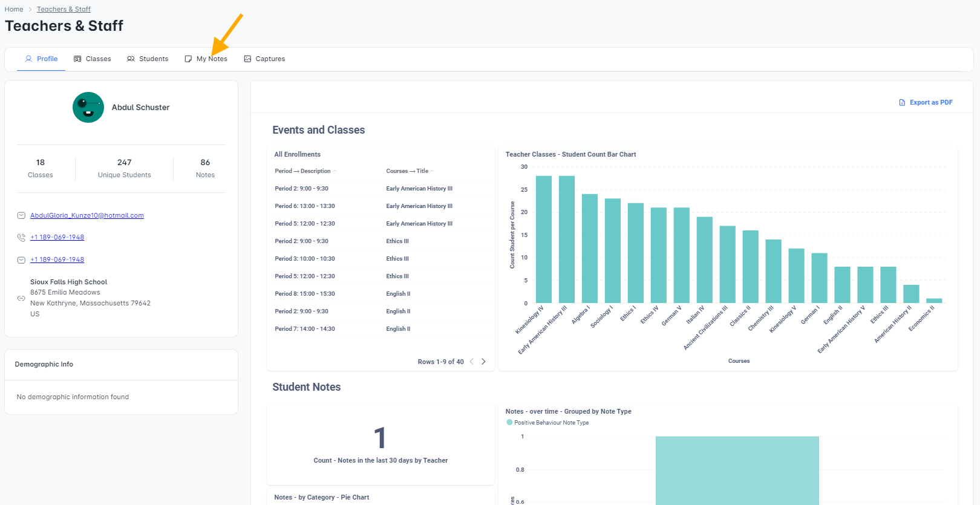The height and width of the screenshot is (505, 980).
Task: Click the Home breadcrumb
Action: 14,9
